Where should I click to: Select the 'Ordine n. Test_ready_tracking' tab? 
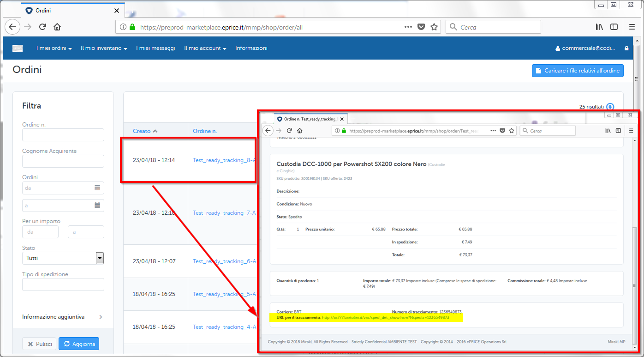(x=310, y=119)
